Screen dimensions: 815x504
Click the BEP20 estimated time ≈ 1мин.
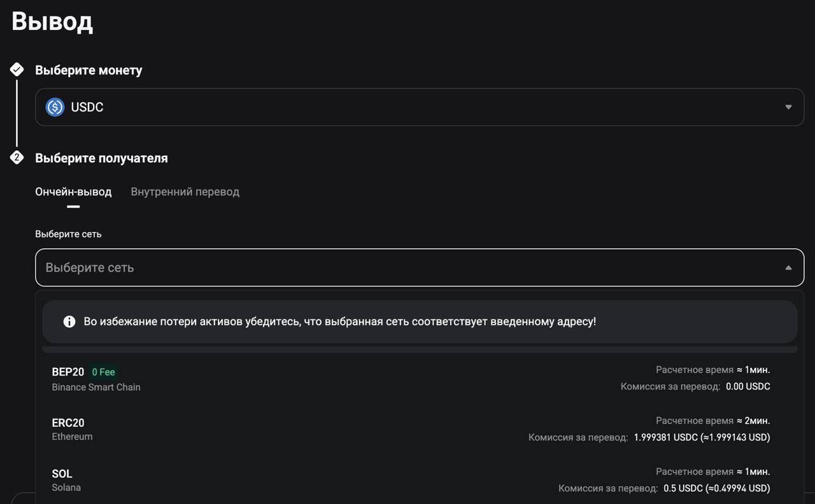[x=753, y=370]
